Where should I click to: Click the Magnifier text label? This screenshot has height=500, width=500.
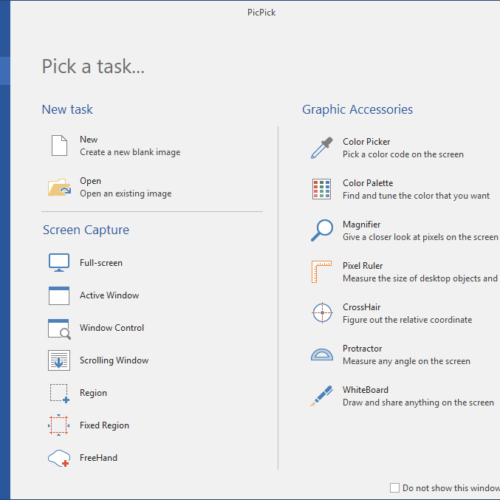tap(361, 224)
